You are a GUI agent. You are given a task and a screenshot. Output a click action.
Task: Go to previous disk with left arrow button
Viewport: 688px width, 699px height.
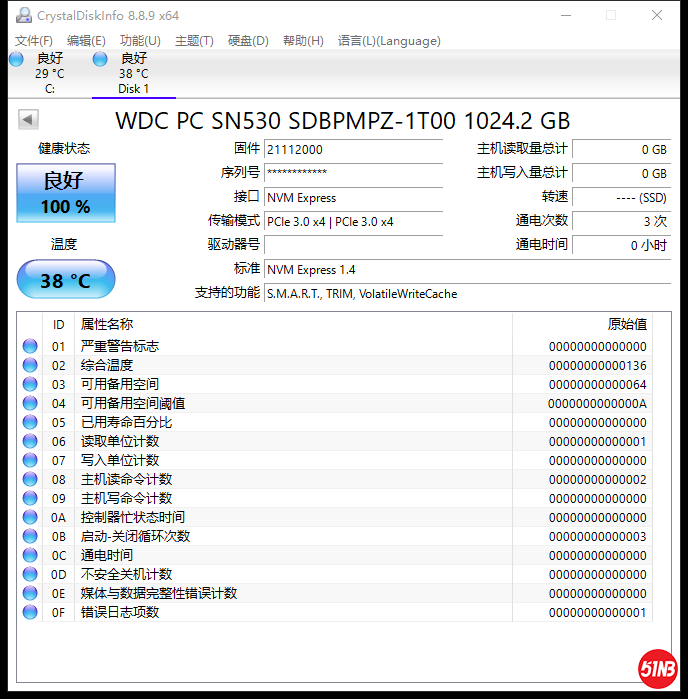[x=28, y=119]
